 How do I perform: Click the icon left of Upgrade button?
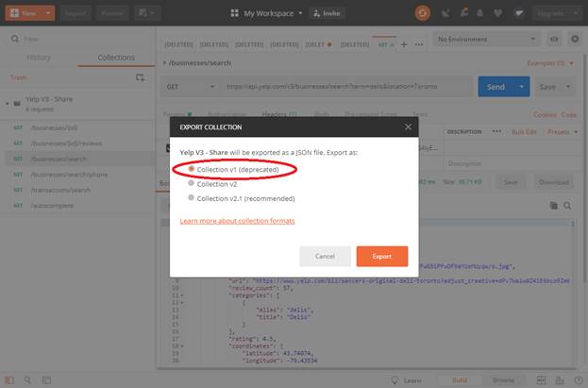pyautogui.click(x=519, y=13)
